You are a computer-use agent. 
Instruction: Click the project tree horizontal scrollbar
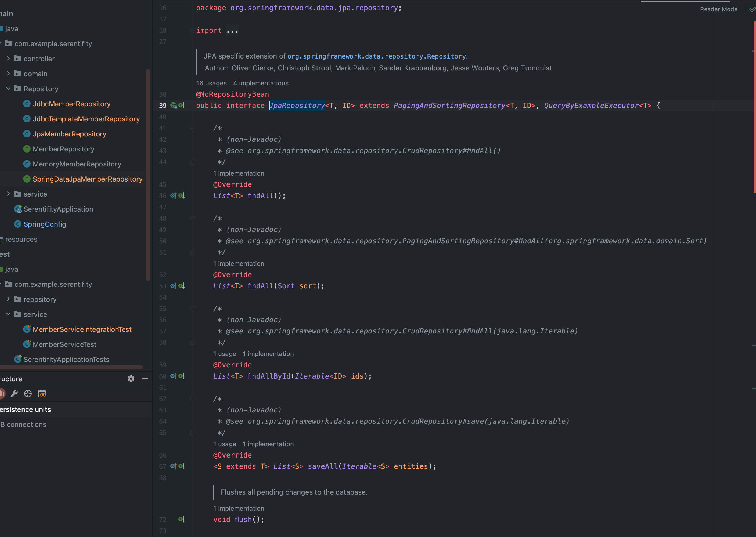(71, 367)
